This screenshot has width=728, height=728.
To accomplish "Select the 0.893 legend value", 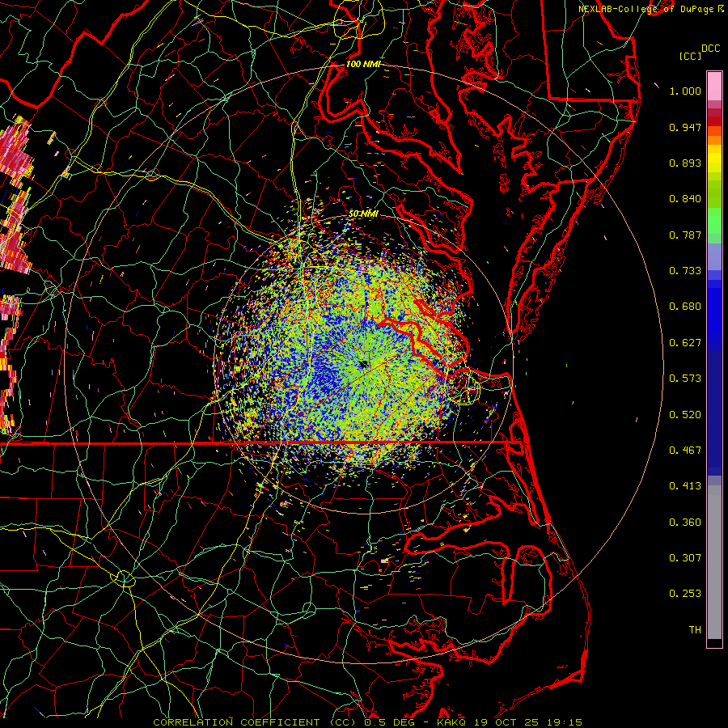I will tap(685, 163).
